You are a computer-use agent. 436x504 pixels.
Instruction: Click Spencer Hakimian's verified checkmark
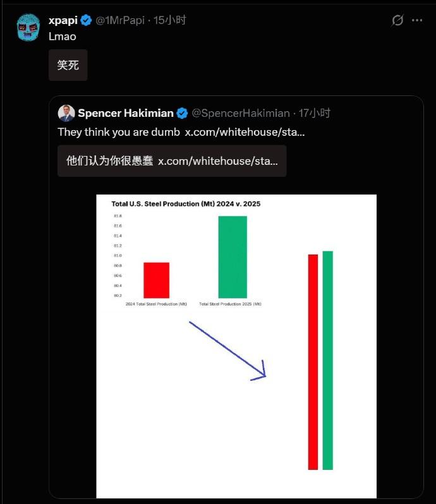coord(182,114)
